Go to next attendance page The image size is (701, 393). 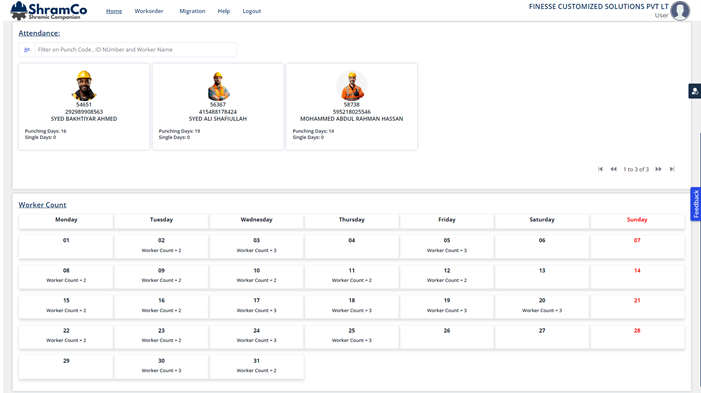tap(659, 169)
